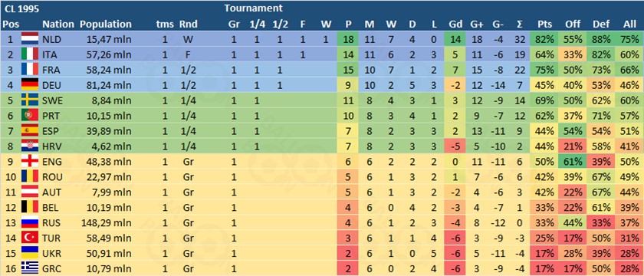Select the Pts column header
The image size is (644, 276).
544,25
